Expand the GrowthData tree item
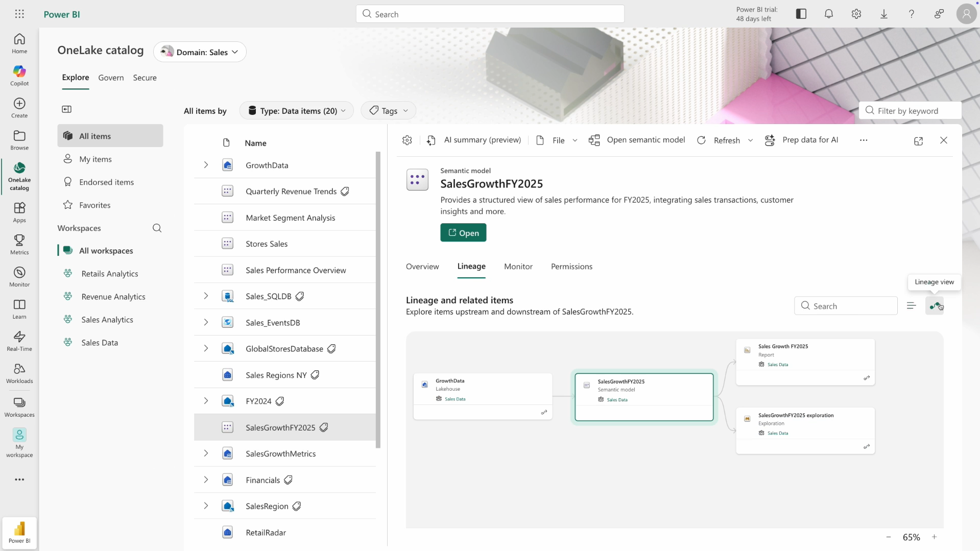 206,165
